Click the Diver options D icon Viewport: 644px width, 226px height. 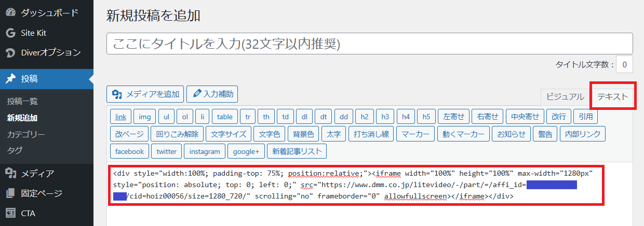pos(10,52)
